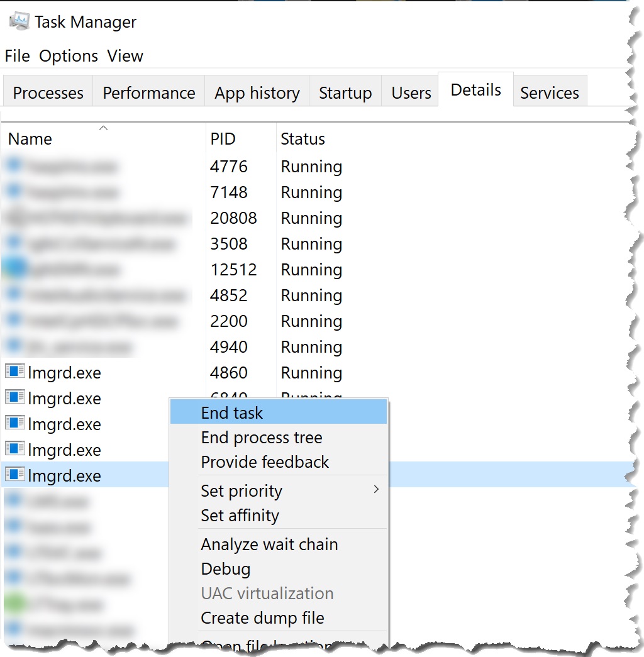Open the Options menu
The image size is (644, 657).
click(x=69, y=56)
